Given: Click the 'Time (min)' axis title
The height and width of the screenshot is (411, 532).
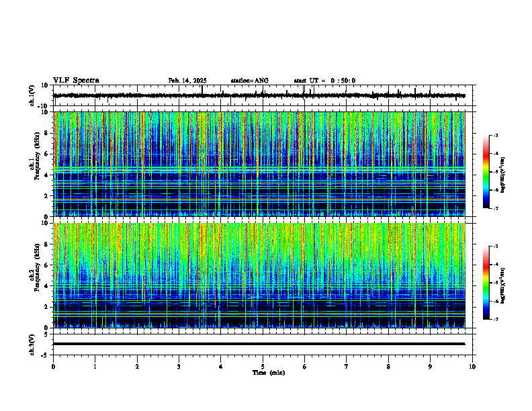Looking at the screenshot, I should [x=269, y=373].
